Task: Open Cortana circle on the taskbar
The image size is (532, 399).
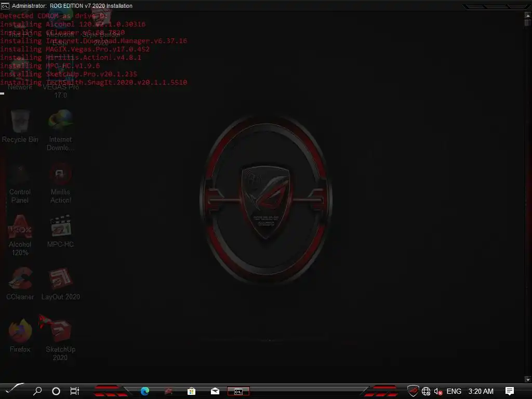Action: (56, 391)
